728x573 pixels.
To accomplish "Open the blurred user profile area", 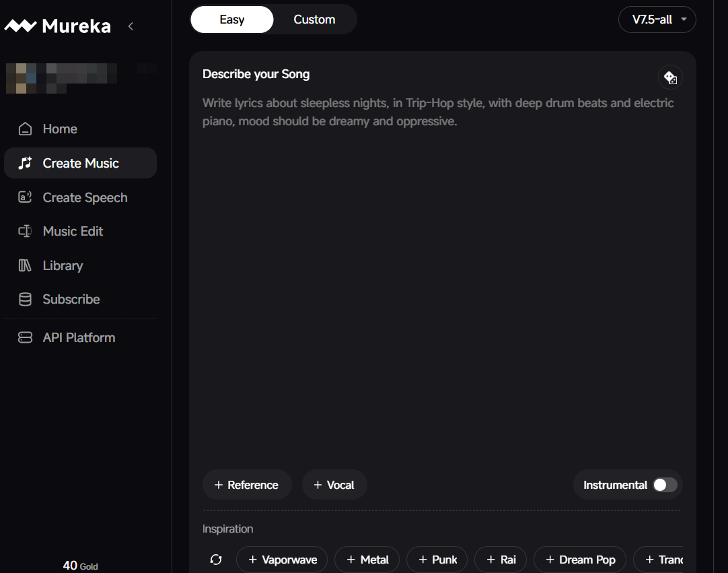I will point(61,78).
